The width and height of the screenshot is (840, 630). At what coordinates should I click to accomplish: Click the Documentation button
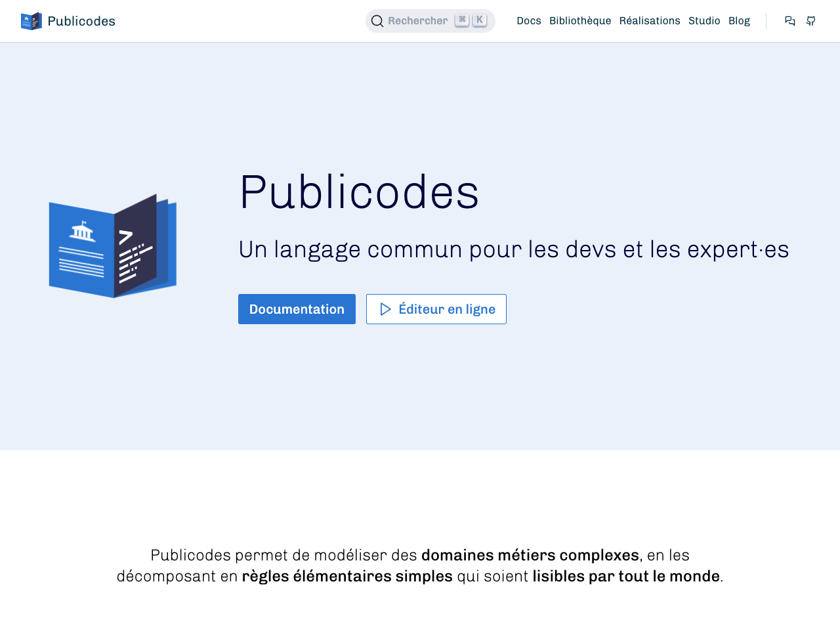coord(297,309)
